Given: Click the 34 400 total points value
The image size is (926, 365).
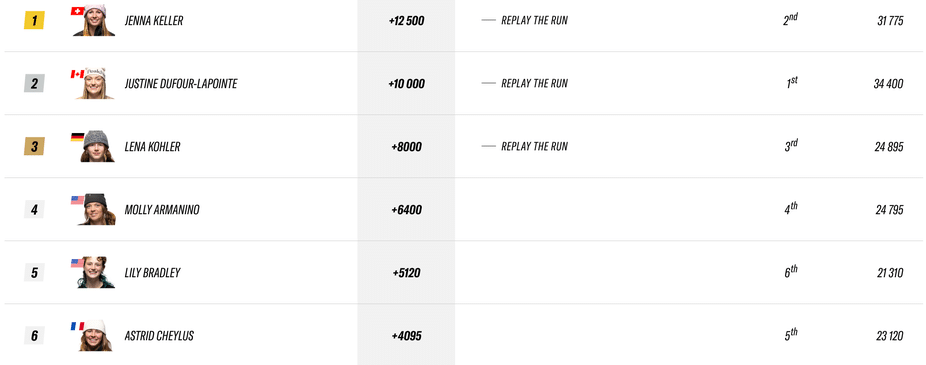Looking at the screenshot, I should (x=888, y=84).
